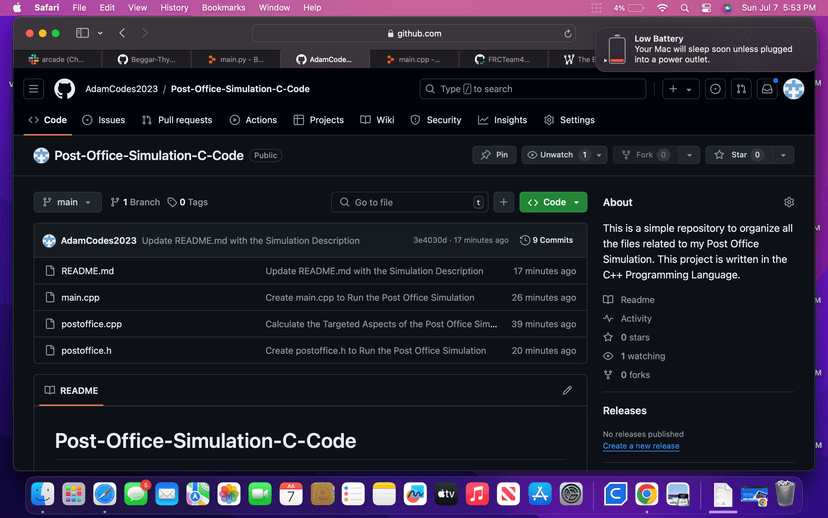Open user profile avatar menu
Image resolution: width=828 pixels, height=518 pixels.
[794, 89]
